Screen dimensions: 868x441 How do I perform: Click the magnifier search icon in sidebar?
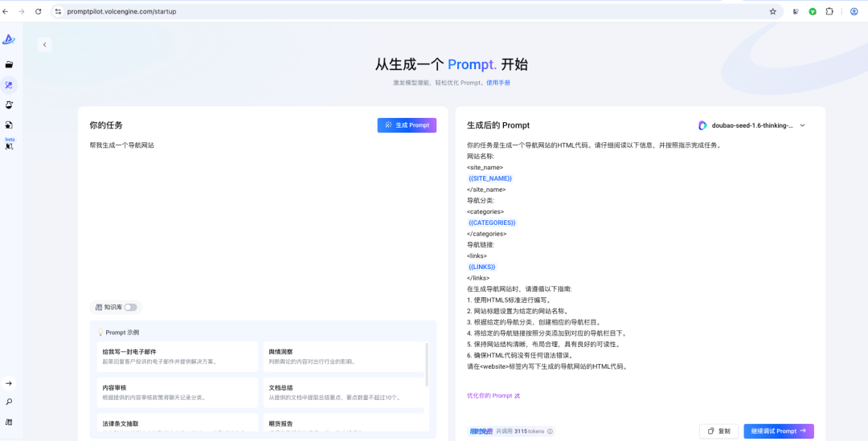click(9, 402)
